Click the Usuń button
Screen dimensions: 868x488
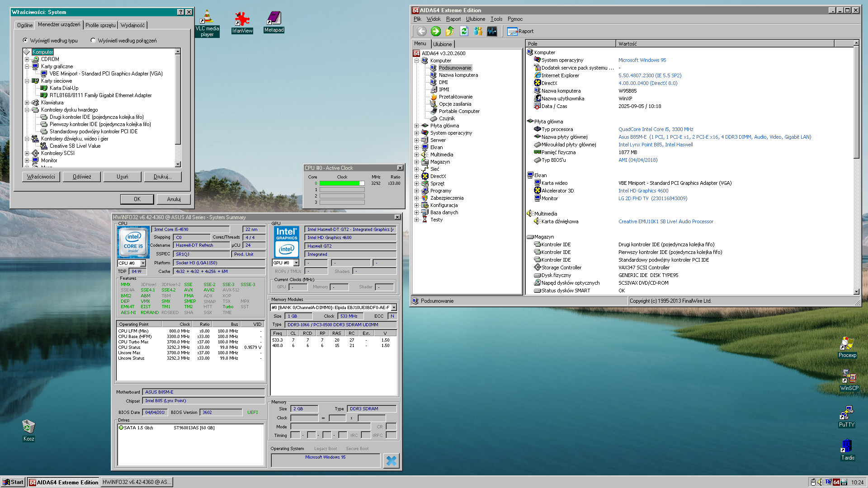click(123, 177)
